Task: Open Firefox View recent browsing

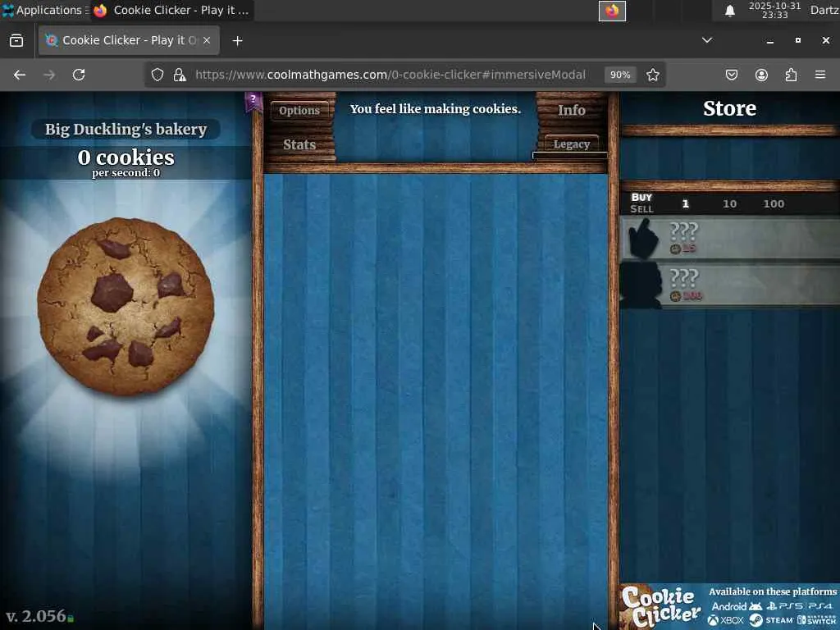Action: pyautogui.click(x=16, y=41)
